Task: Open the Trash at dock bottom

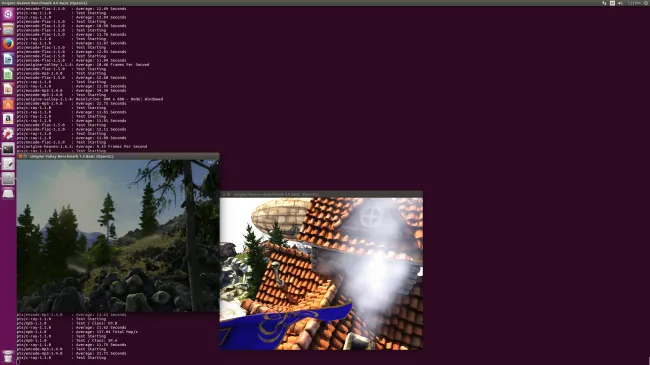Action: [8, 356]
